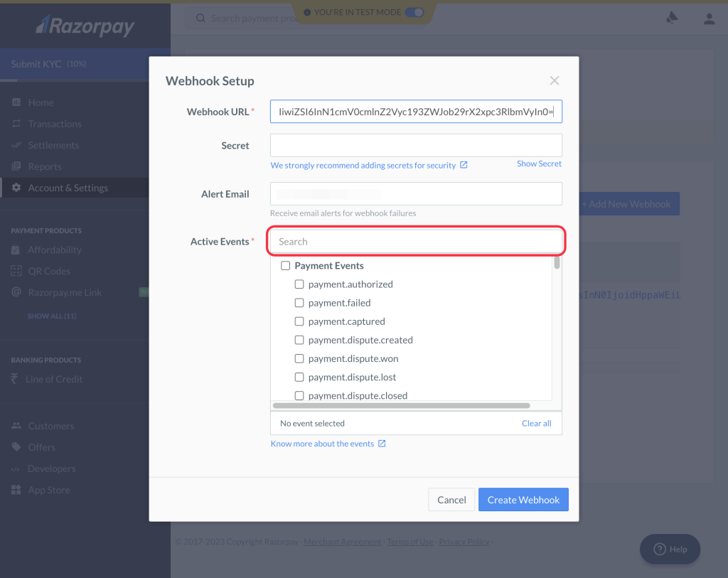Check the payment.authorized event checkbox
728x578 pixels.
[x=299, y=284]
